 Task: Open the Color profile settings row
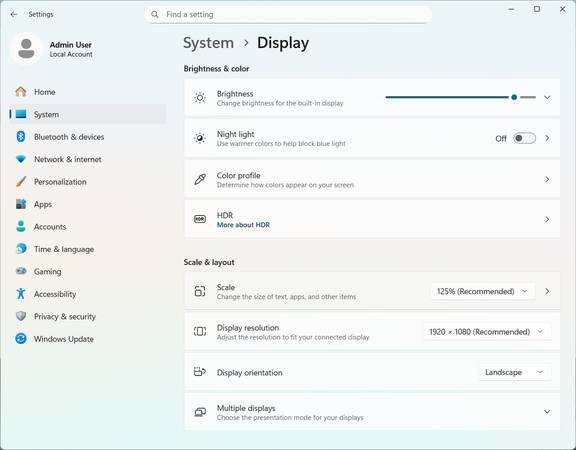pyautogui.click(x=372, y=179)
